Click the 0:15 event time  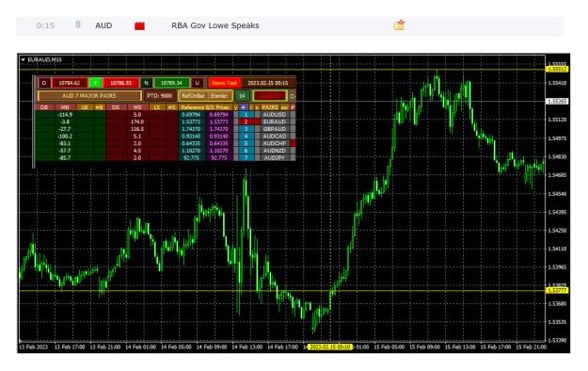pyautogui.click(x=45, y=25)
